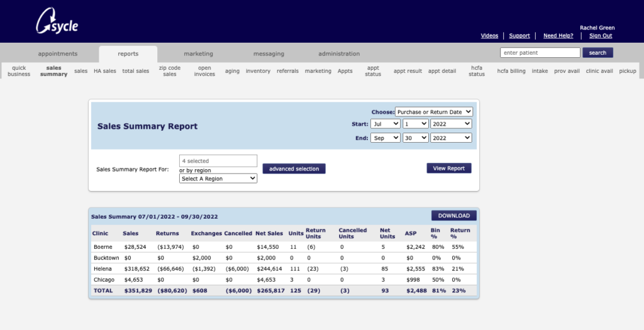Screen dimensions: 644x330
Task: Open the prov avail report
Action: (567, 71)
